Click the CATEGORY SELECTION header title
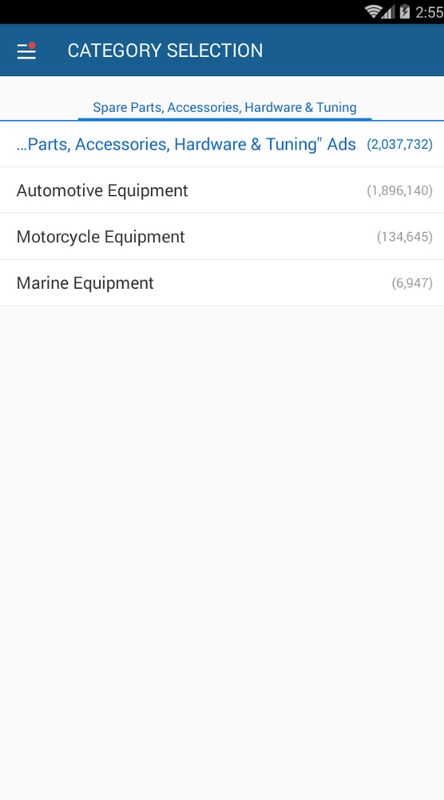This screenshot has width=444, height=800. [x=165, y=51]
